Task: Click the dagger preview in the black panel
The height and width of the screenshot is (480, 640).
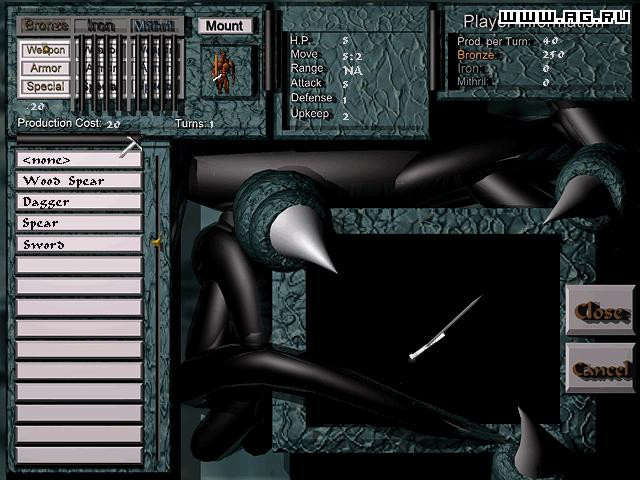Action: point(446,329)
